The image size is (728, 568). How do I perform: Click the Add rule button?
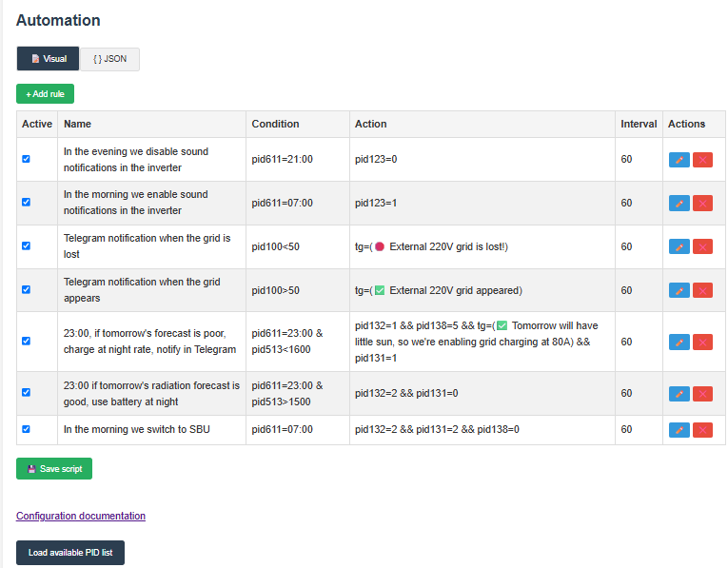tap(45, 94)
